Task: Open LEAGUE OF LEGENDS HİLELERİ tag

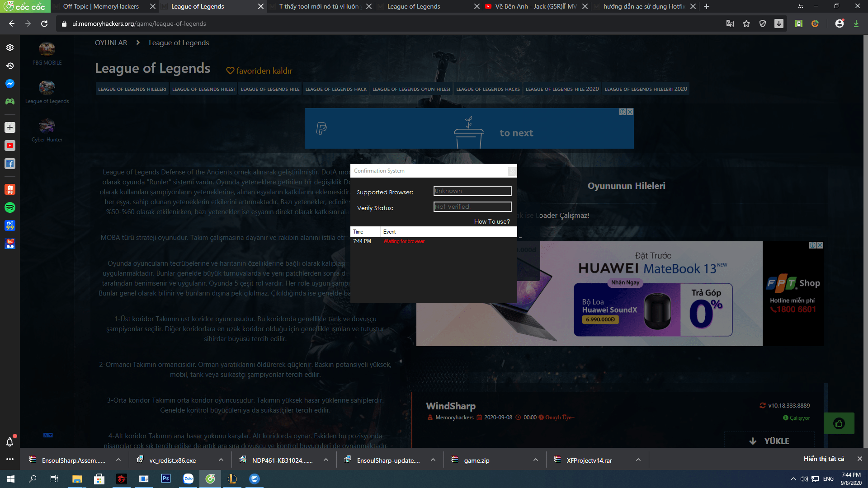Action: (x=132, y=89)
